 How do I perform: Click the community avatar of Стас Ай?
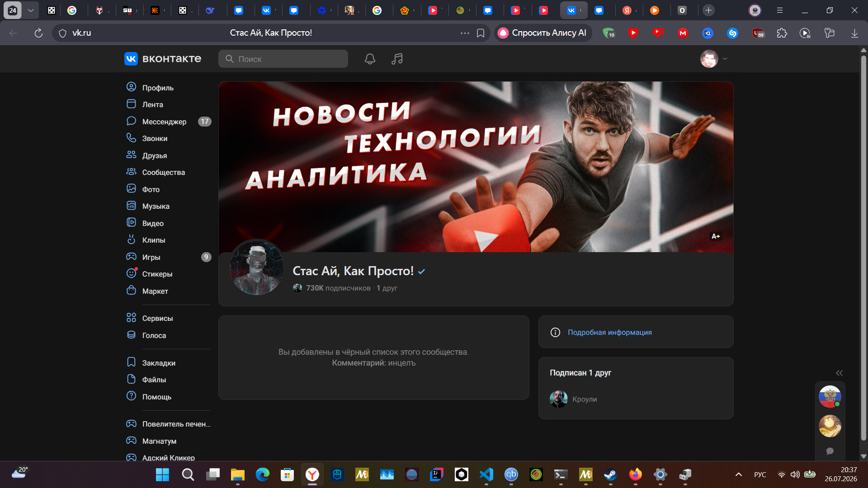257,267
